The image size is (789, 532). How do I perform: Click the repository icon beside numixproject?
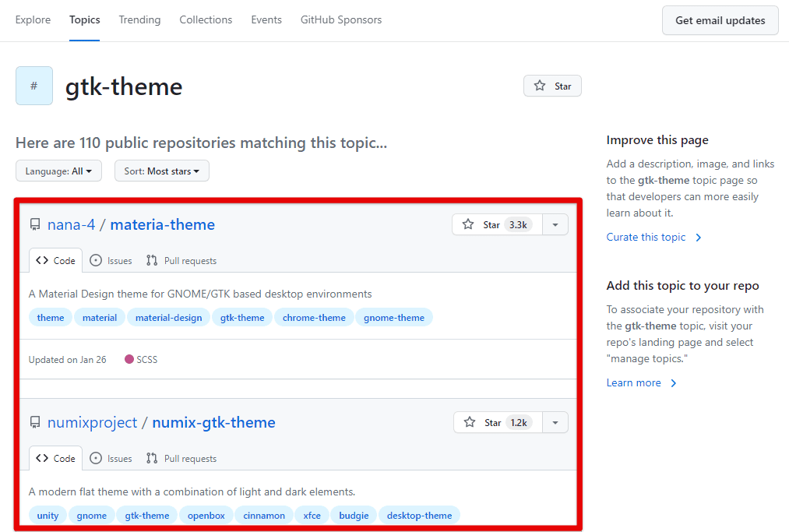(35, 422)
